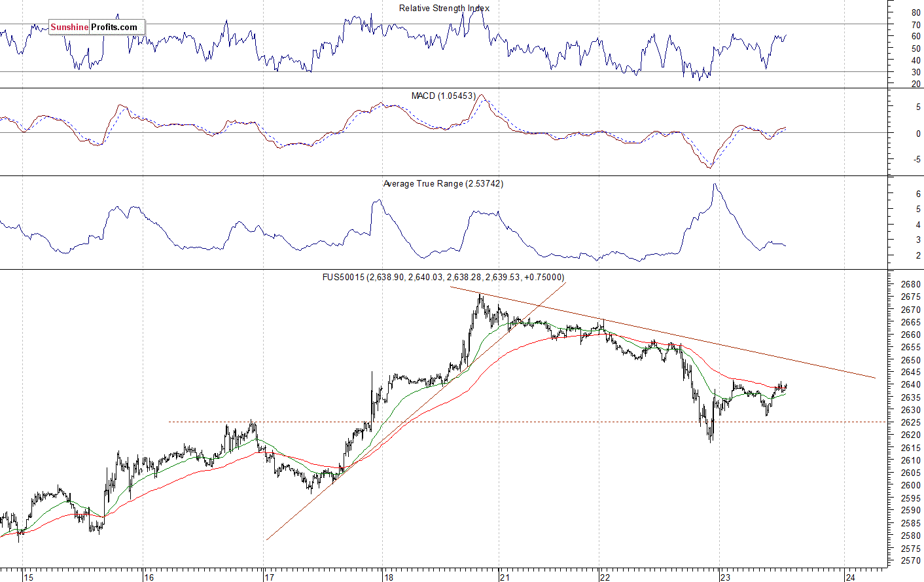Select the 2610 price axis label
Image resolution: width=924 pixels, height=582 pixels.
click(x=911, y=460)
